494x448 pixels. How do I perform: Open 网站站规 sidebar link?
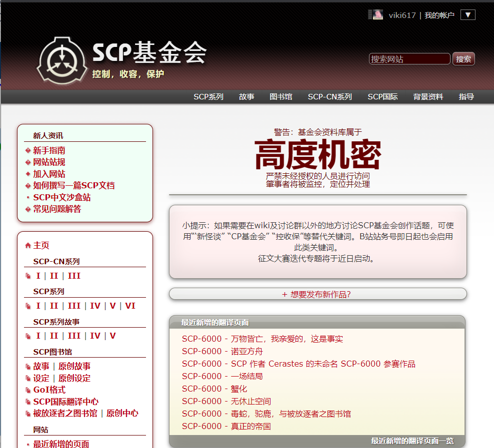[x=49, y=162]
